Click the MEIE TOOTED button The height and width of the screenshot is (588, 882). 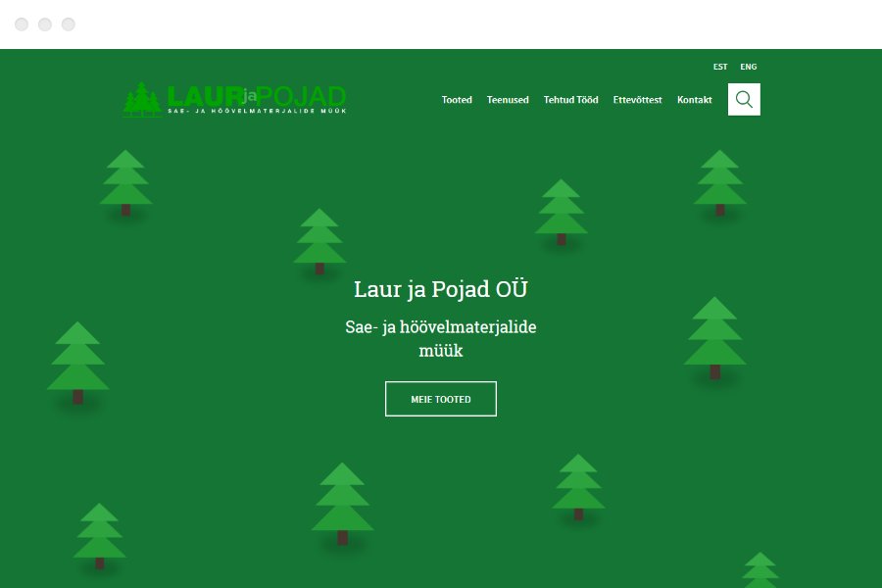[440, 399]
